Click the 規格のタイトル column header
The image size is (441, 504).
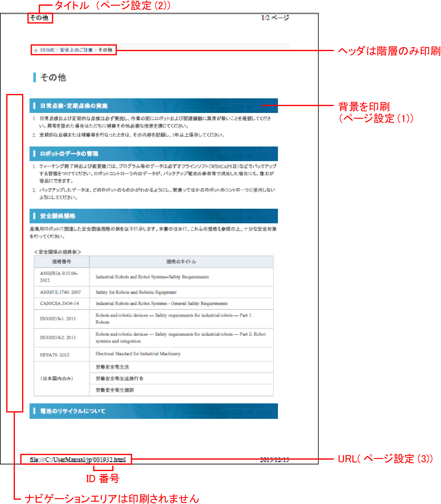(181, 261)
